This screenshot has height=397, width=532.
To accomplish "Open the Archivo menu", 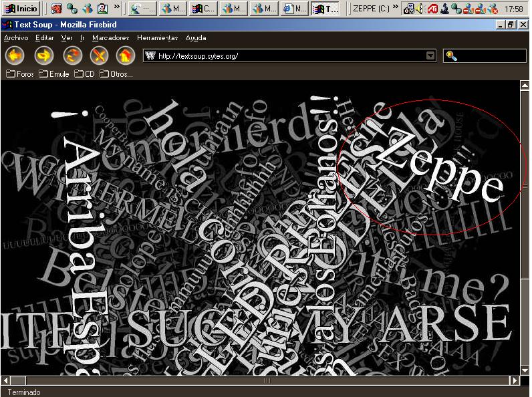I will click(16, 38).
